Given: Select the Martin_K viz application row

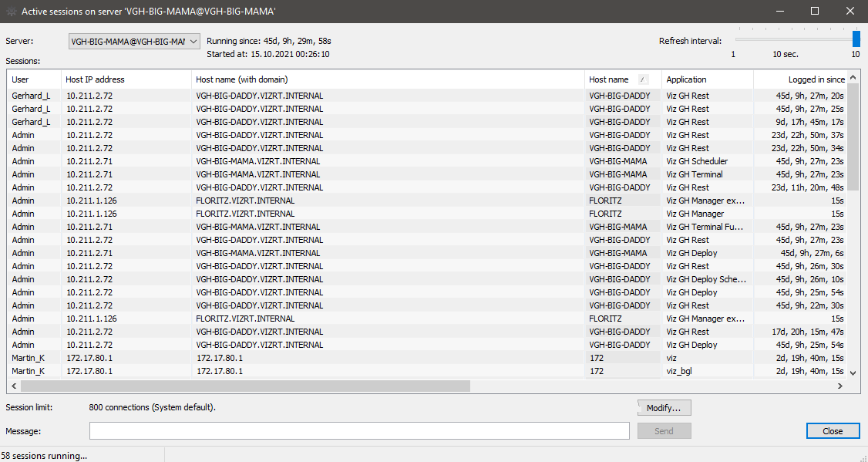Looking at the screenshot, I should click(427, 358).
